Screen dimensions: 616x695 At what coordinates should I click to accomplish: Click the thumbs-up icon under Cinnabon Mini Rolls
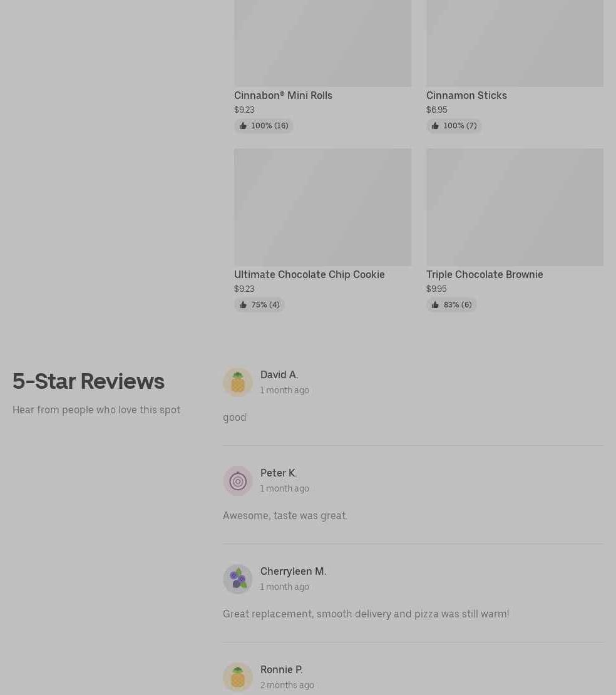[243, 126]
